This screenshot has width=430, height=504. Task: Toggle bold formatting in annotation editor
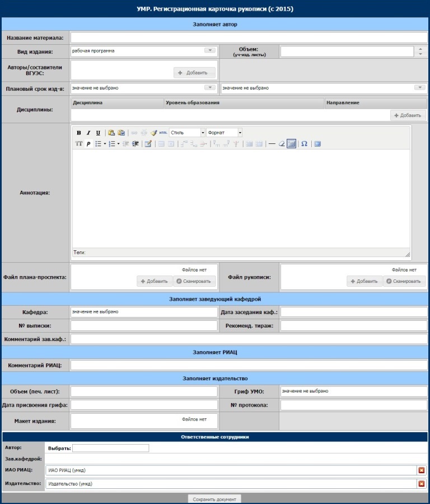(x=79, y=133)
